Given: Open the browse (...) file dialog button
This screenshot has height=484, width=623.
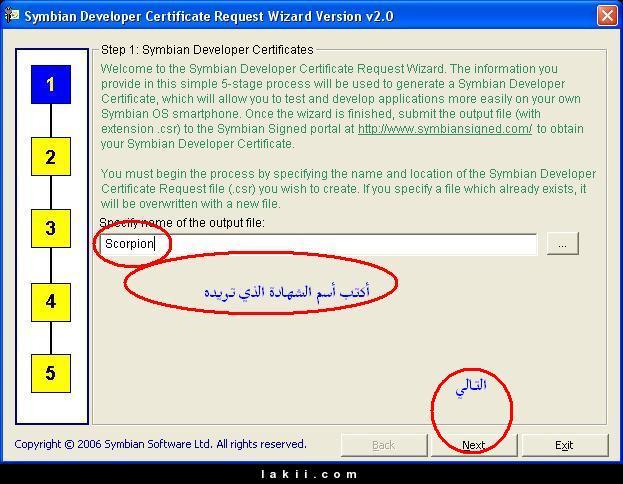Looking at the screenshot, I should tap(563, 244).
